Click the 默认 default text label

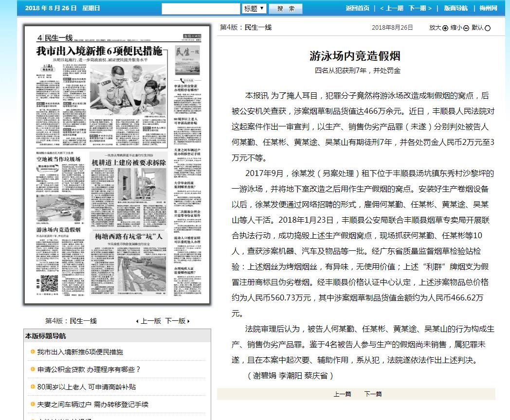coord(477,28)
